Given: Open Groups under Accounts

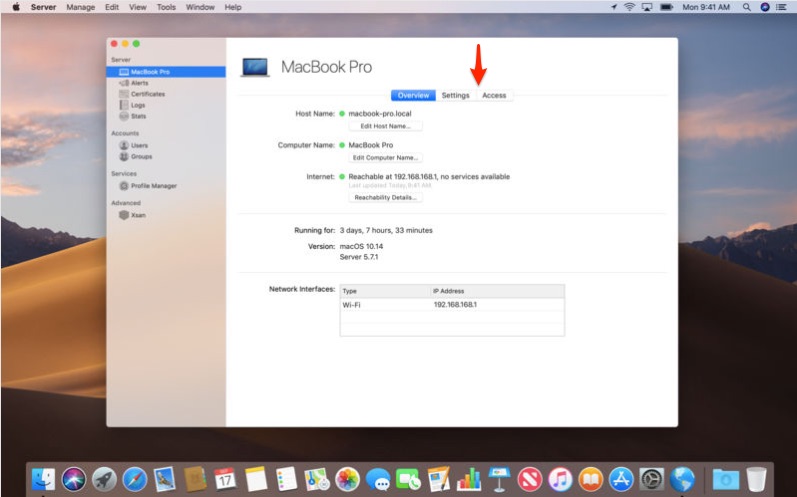Looking at the screenshot, I should coord(136,157).
